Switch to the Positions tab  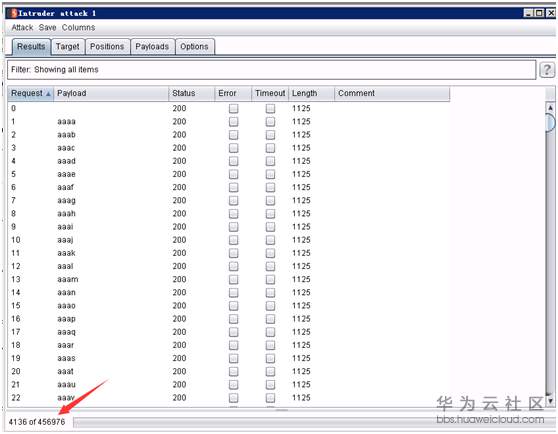(x=107, y=47)
